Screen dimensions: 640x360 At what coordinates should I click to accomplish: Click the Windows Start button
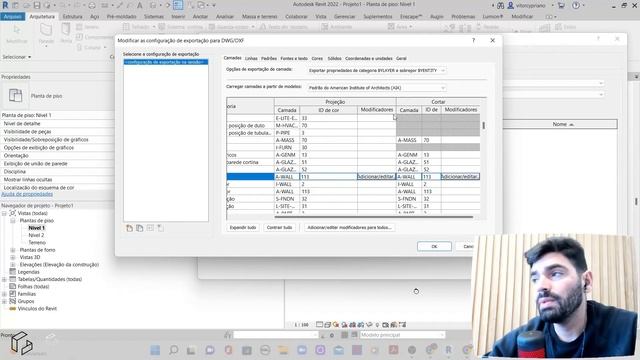[x=155, y=350]
